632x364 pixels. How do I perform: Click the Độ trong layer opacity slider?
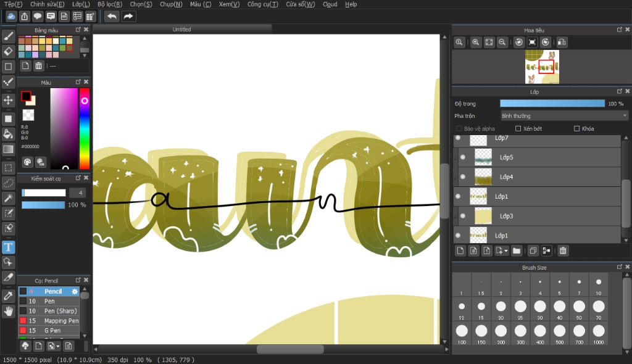tap(552, 104)
